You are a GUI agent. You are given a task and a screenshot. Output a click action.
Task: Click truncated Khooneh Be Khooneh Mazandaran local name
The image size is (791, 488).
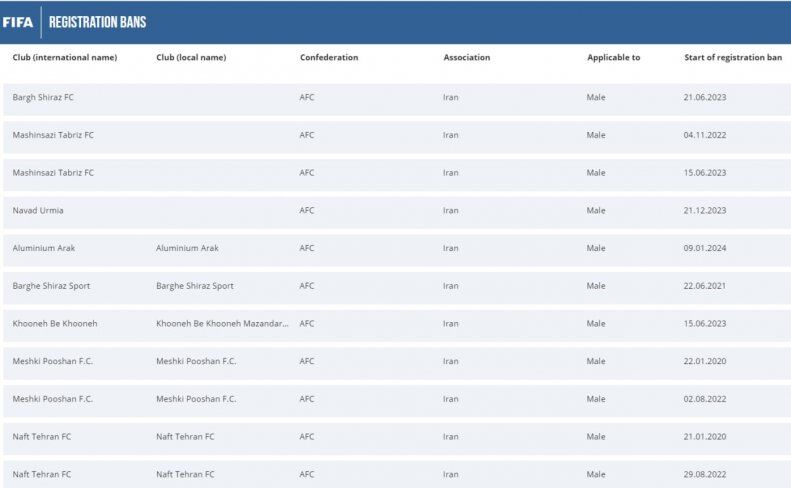222,324
